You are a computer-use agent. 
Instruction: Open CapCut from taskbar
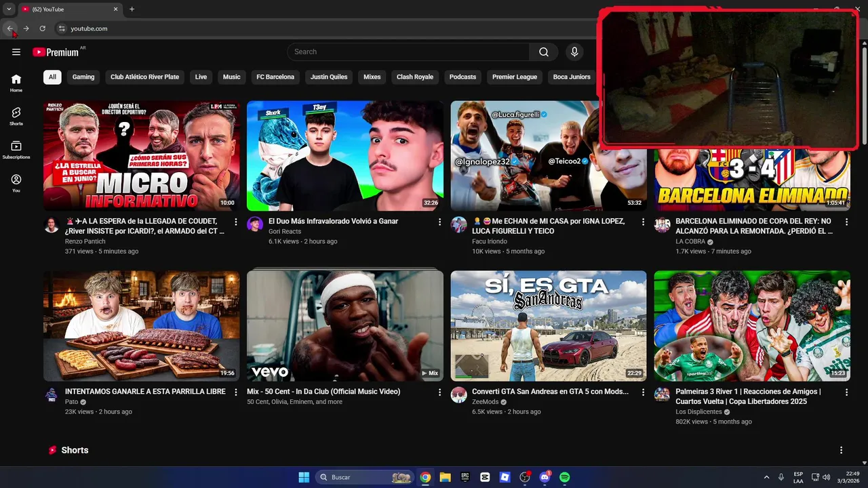485,477
